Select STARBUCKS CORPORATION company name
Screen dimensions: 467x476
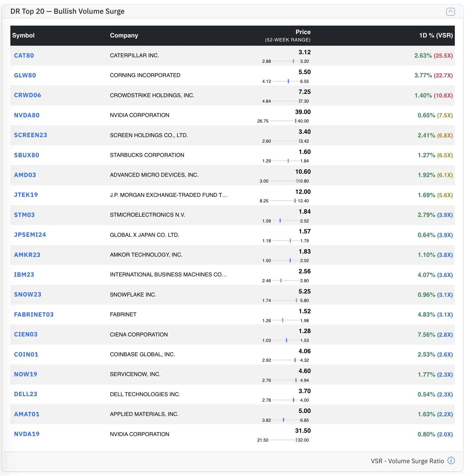(x=147, y=155)
